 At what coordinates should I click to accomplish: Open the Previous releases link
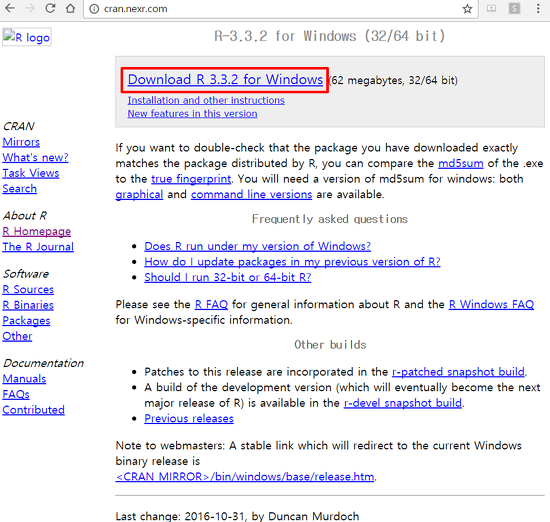click(189, 419)
